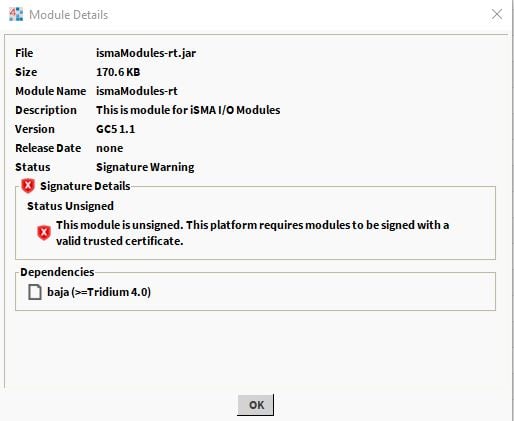Click the File field label

(x=24, y=53)
